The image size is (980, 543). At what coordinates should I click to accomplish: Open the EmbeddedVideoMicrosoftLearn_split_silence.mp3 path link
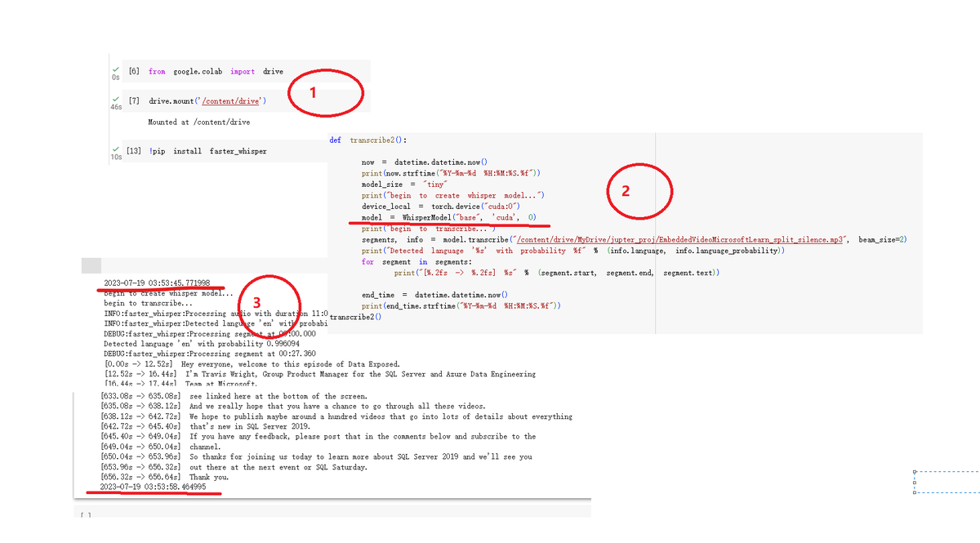point(679,240)
